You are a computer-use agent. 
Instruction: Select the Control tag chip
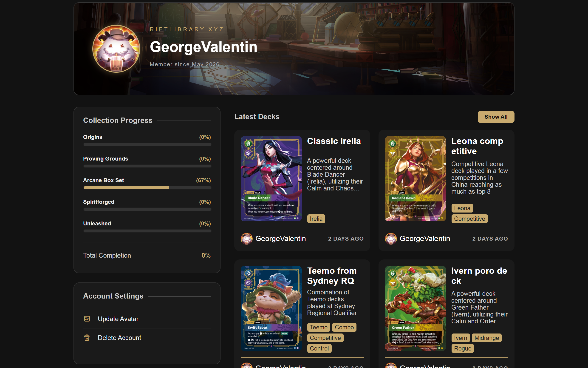(x=319, y=348)
